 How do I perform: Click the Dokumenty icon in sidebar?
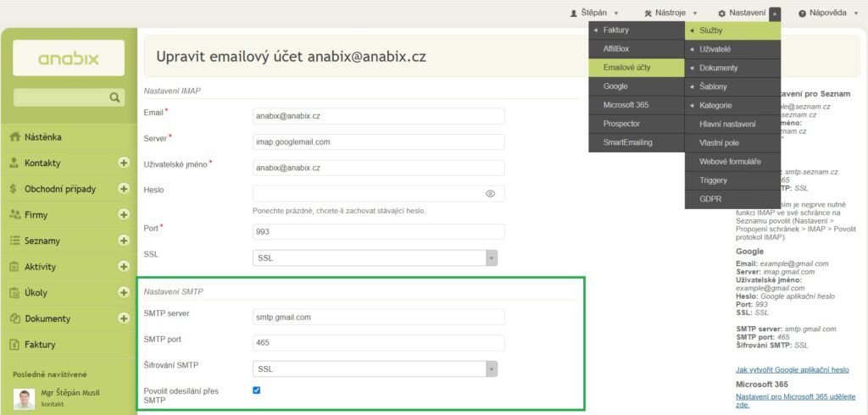(x=15, y=318)
